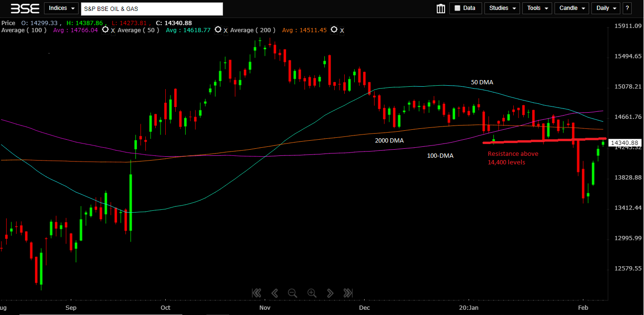Remove the Average (100) study
Viewport: 644px width, 315px height.
[x=113, y=31]
